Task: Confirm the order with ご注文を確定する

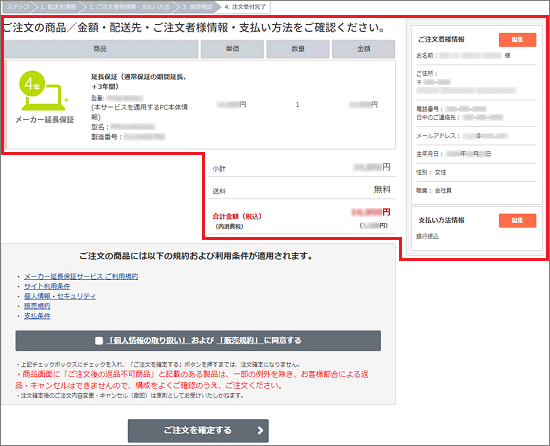Action: click(198, 431)
